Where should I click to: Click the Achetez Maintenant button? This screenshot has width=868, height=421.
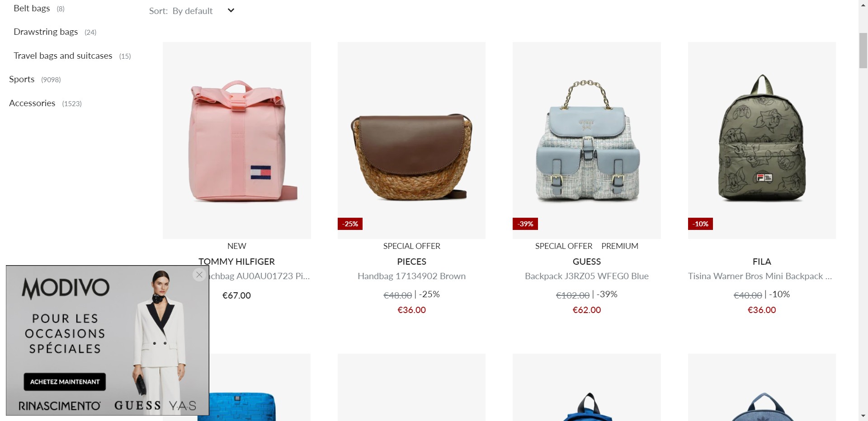(65, 382)
